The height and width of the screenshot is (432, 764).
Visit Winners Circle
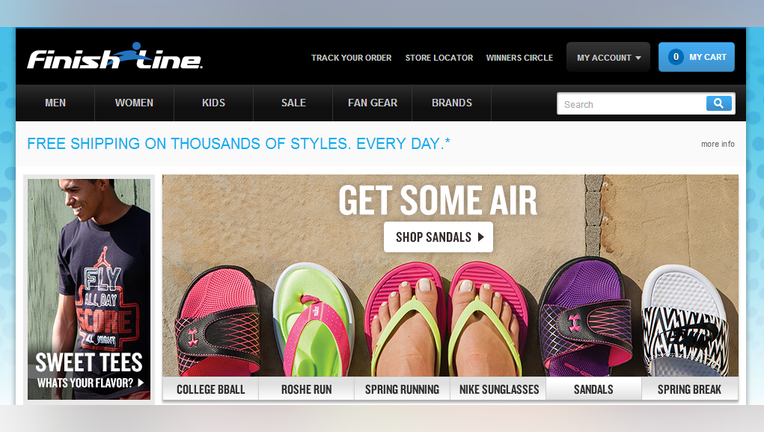click(519, 58)
